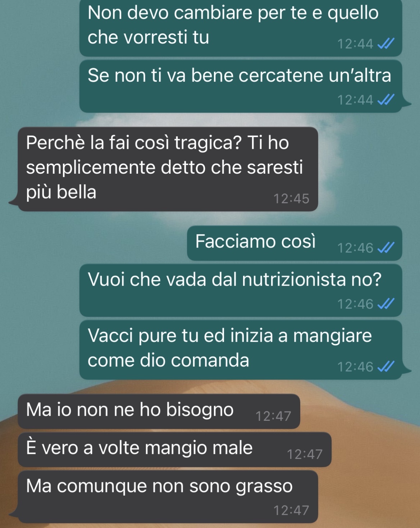
Task: Tap the 12:46 timestamp on "Facciamo così"
Action: tap(355, 248)
